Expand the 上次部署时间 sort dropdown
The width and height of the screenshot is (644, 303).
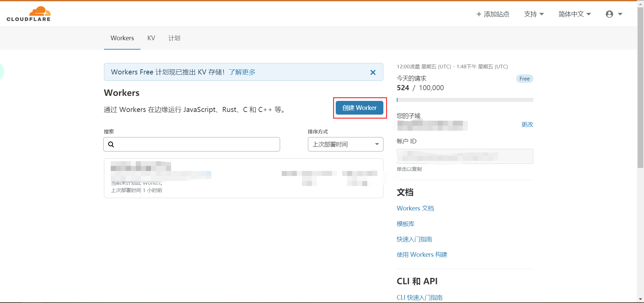(345, 144)
